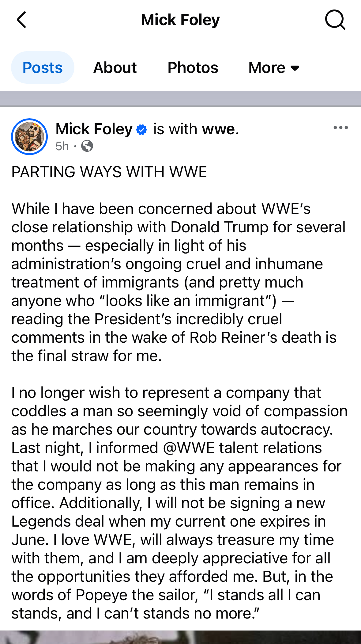The height and width of the screenshot is (644, 361).
Task: Open search with the magnifying glass
Action: click(x=335, y=20)
